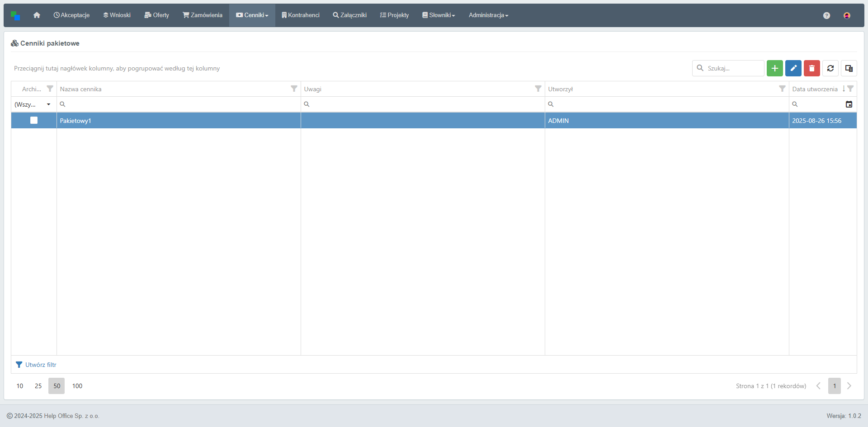Screen dimensions: 868x427
Task: Open the calendar date picker filter
Action: tap(849, 104)
